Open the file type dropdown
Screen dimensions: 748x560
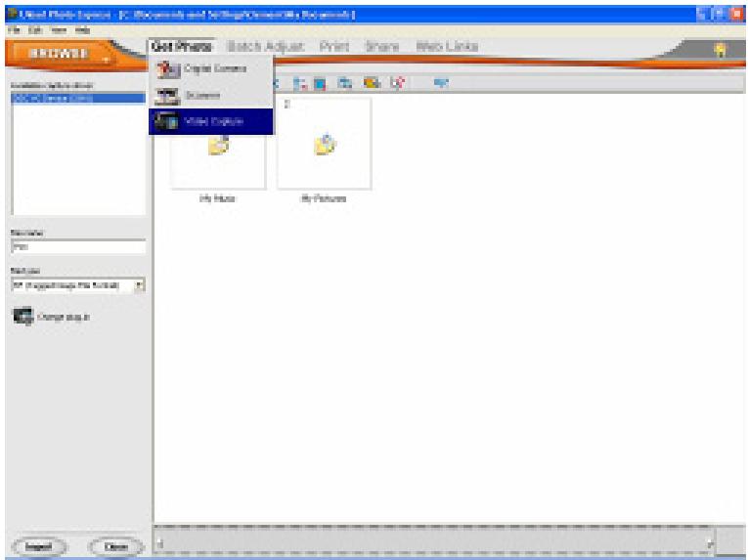click(x=139, y=285)
